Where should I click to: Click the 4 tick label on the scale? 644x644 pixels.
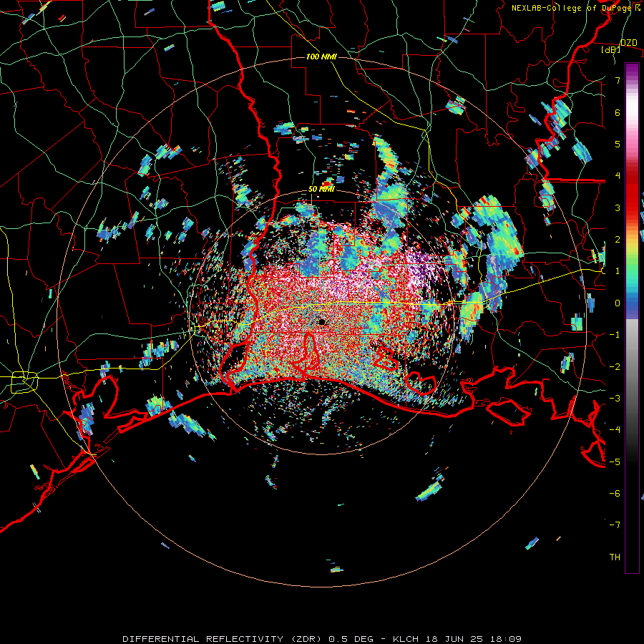(618, 175)
